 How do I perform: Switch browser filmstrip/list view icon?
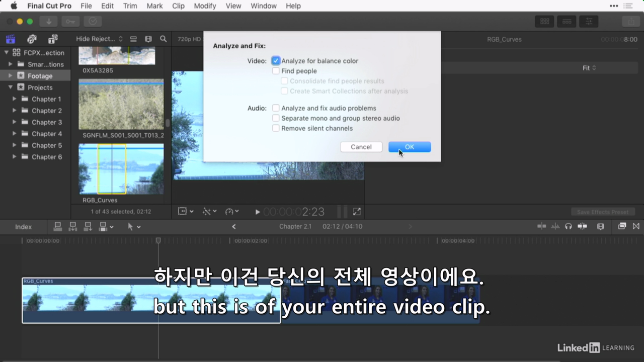point(148,39)
